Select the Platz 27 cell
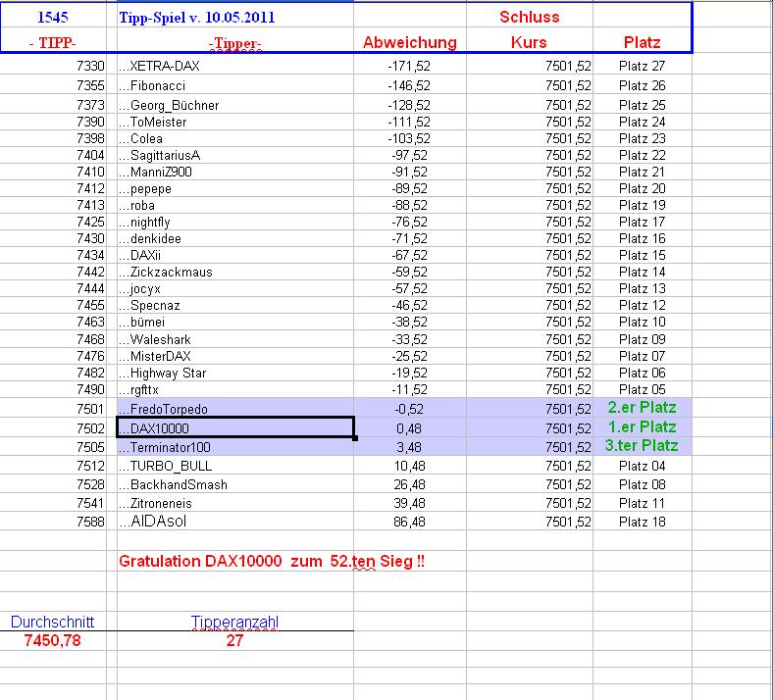Screen dimensions: 773x700 click(x=643, y=66)
